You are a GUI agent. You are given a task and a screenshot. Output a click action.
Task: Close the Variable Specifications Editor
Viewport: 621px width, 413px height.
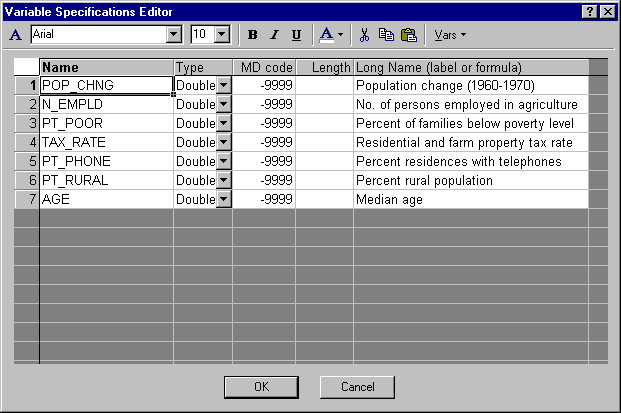pyautogui.click(x=607, y=11)
